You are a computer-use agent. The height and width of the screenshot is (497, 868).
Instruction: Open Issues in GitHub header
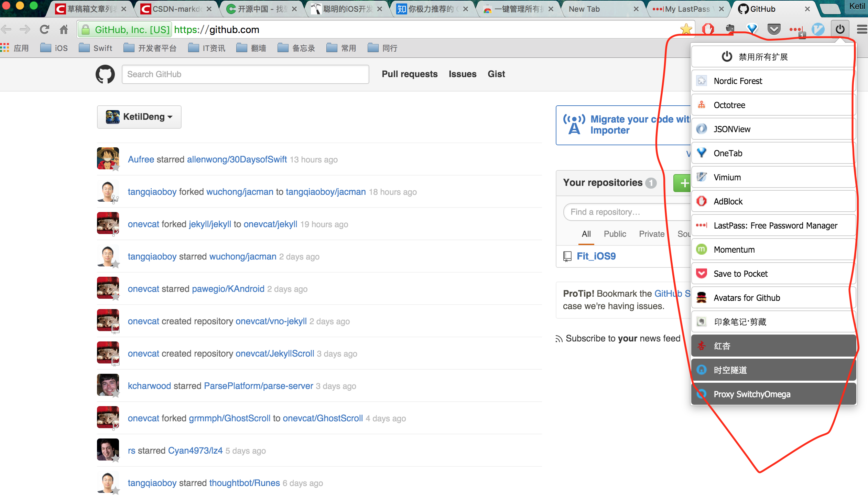click(463, 74)
